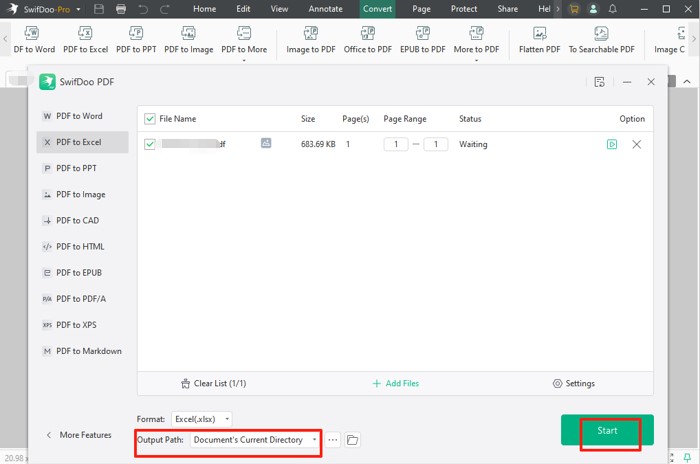Click Add Files
Screen dimensions: 700x464
396,384
